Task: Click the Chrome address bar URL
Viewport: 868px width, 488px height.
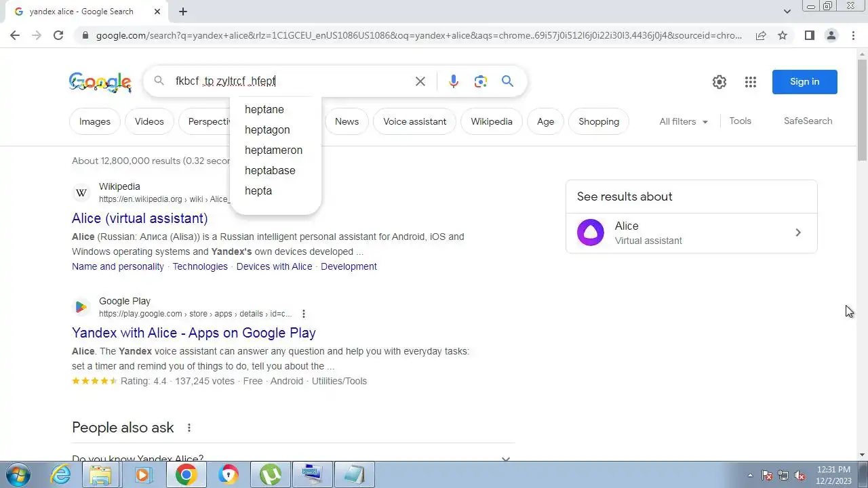Action: coord(418,35)
